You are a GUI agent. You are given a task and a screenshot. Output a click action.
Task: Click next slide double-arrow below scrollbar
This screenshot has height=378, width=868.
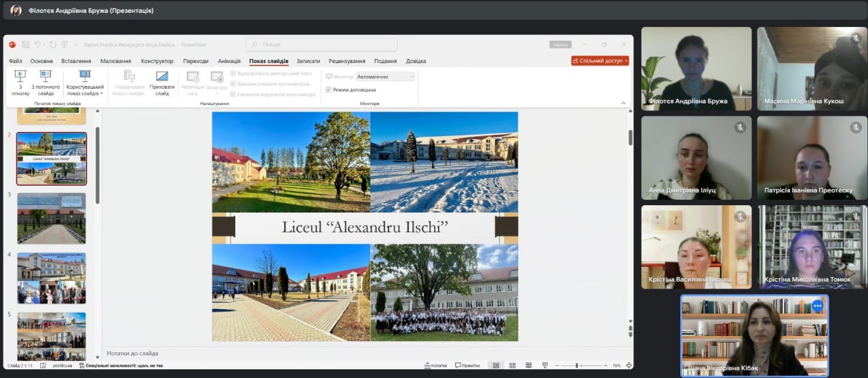coord(631,334)
